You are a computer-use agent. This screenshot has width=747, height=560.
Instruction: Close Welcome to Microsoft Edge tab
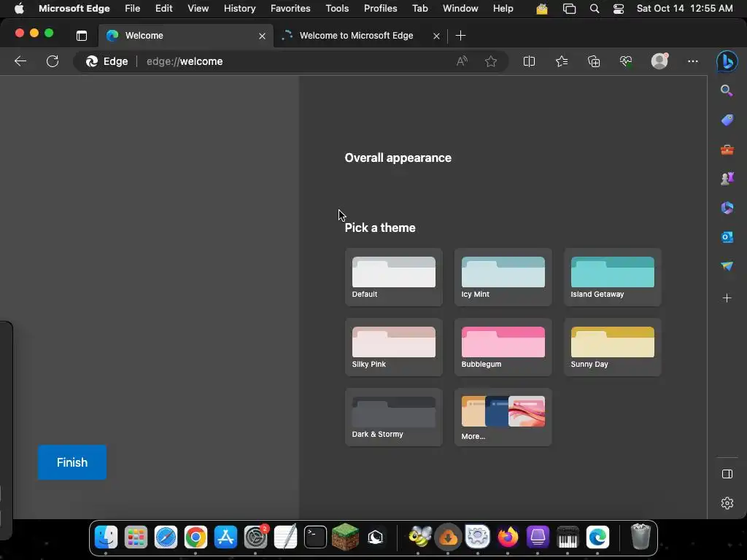click(x=436, y=36)
